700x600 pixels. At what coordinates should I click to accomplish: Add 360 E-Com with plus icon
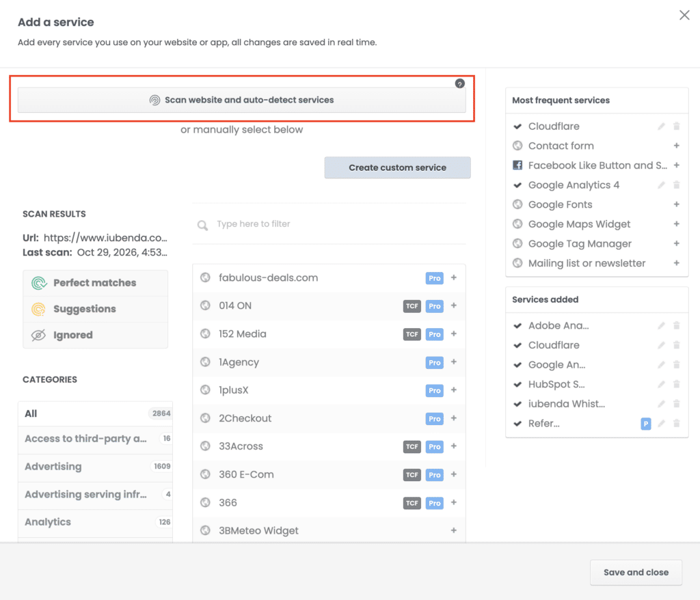point(454,474)
